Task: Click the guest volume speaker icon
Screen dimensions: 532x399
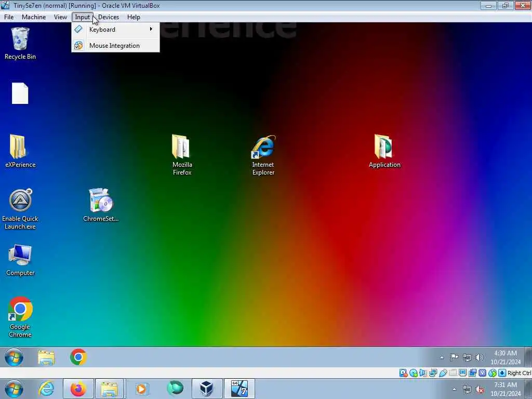Action: 479,357
